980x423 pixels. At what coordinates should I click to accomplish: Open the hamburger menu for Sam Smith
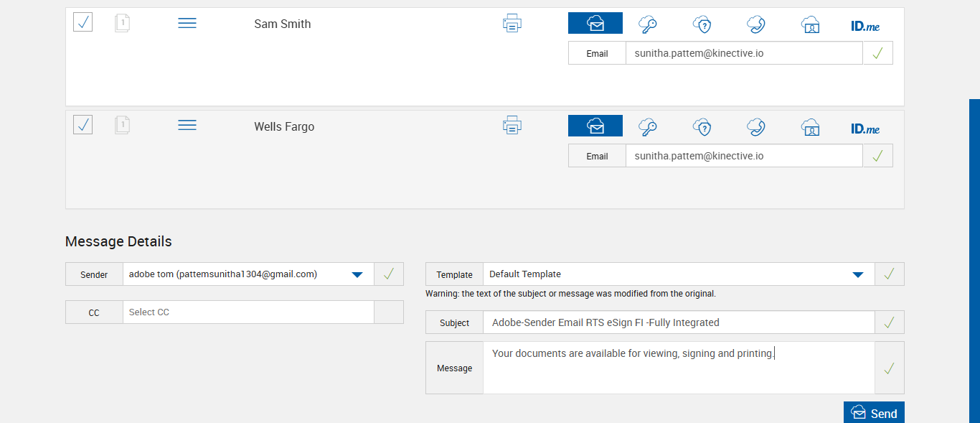(x=187, y=24)
